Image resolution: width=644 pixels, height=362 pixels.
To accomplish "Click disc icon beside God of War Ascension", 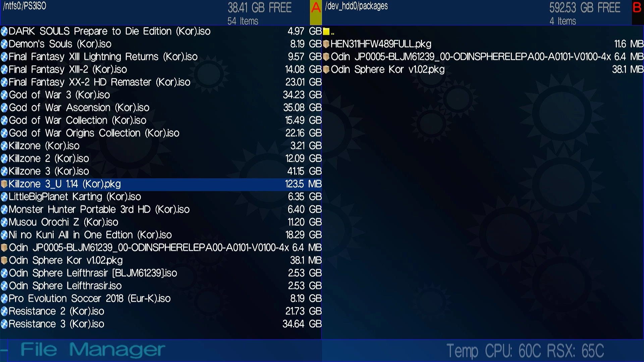I will tap(4, 108).
